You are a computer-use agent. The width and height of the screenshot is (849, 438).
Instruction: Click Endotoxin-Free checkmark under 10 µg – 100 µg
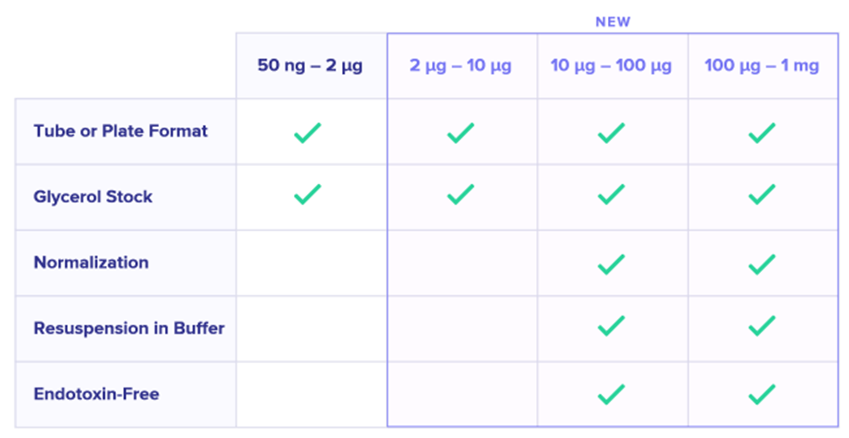point(610,394)
